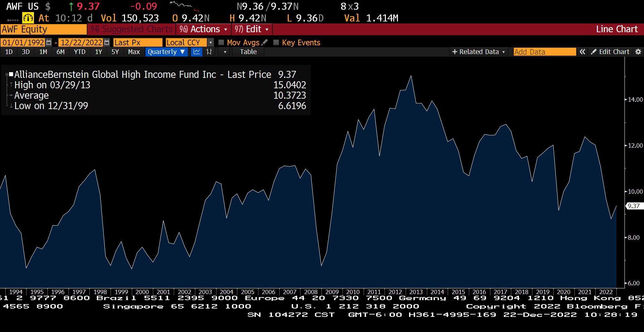The height and width of the screenshot is (332, 644).
Task: Click the 2013 x-axis year label
Action: click(416, 292)
